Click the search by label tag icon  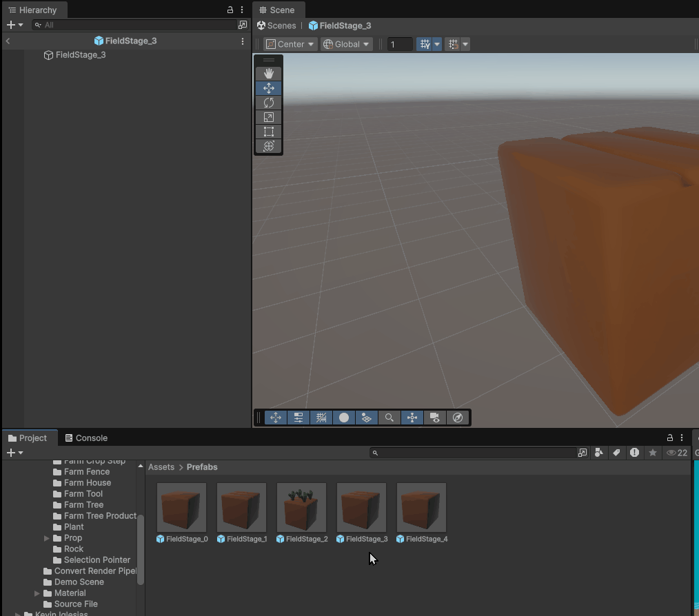[616, 453]
